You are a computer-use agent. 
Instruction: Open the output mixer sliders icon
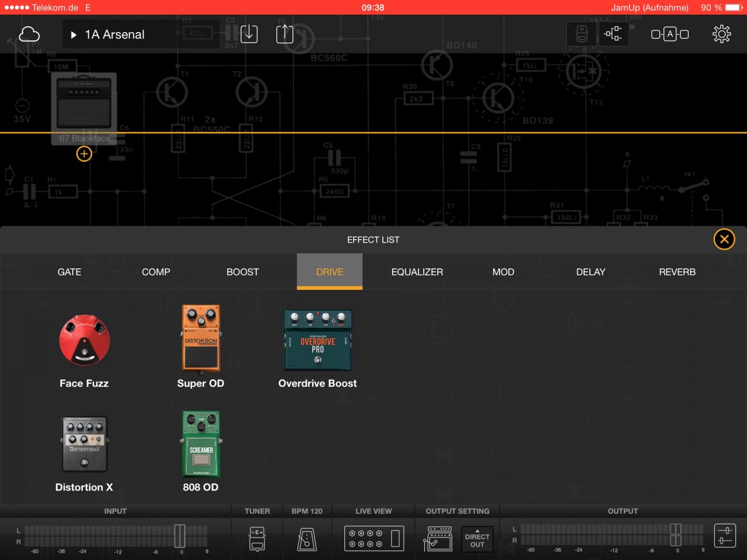click(725, 535)
